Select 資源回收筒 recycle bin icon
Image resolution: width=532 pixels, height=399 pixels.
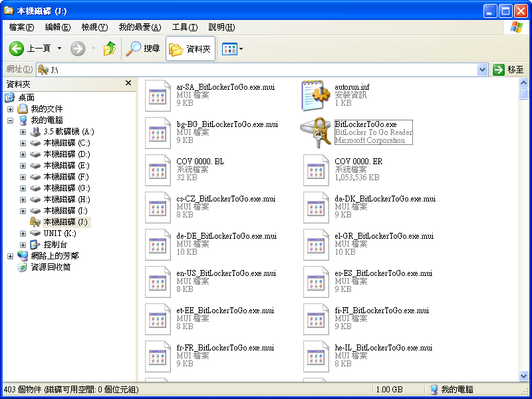coord(23,267)
